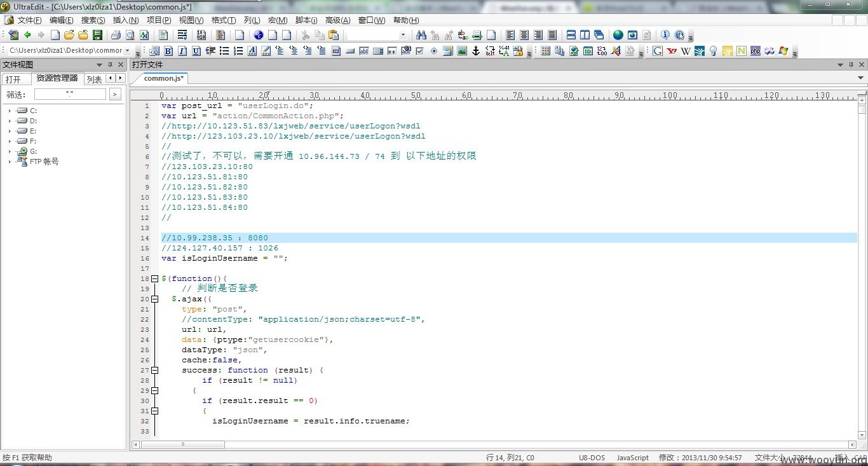Click the HTML Underline tag icon
The height and width of the screenshot is (466, 868).
[x=196, y=51]
